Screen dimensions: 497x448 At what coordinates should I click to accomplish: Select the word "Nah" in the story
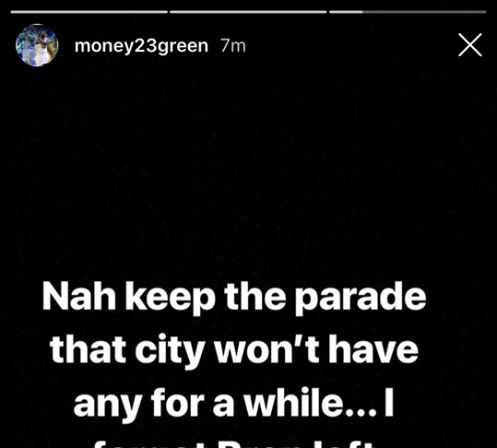pos(79,297)
